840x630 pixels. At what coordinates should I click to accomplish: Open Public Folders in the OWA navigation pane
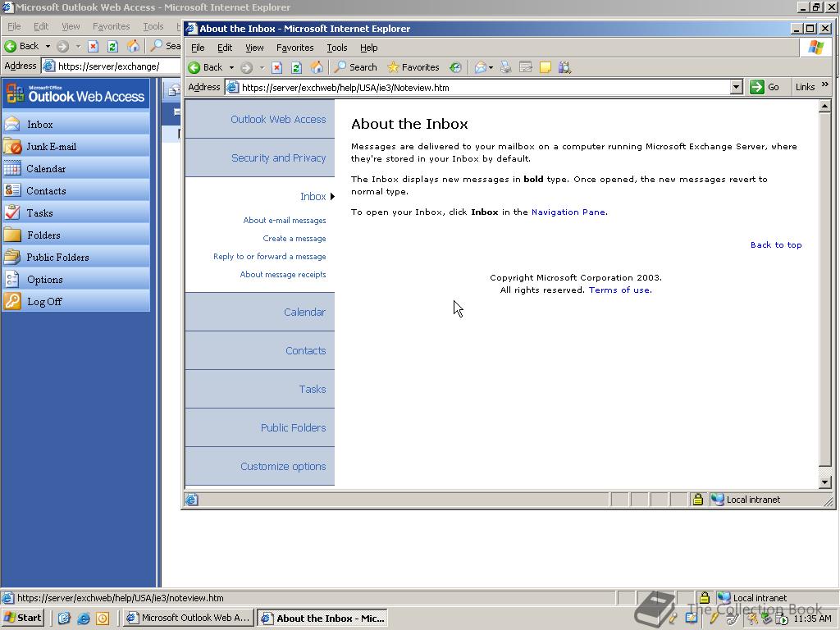75,257
